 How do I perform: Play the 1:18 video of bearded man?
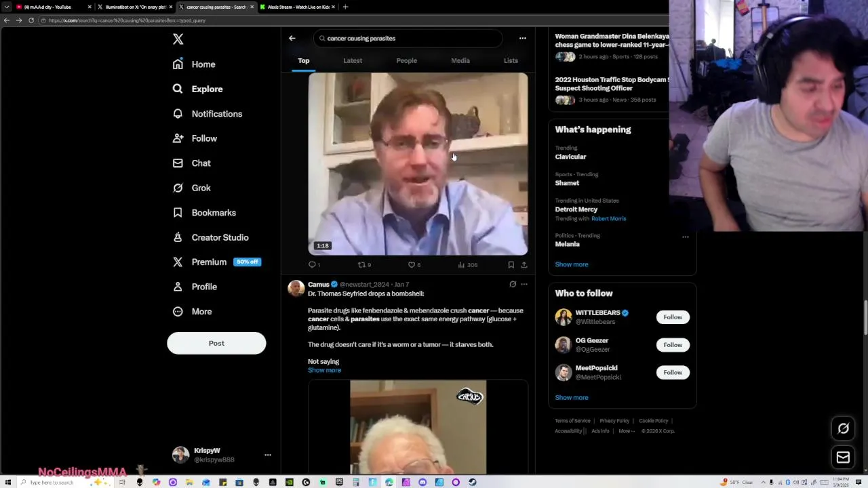[418, 164]
